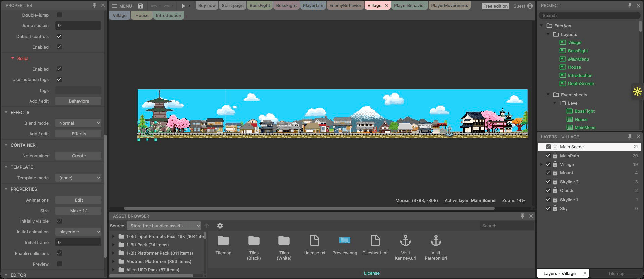
Task: Open the hamburger MENU button
Action: (122, 6)
